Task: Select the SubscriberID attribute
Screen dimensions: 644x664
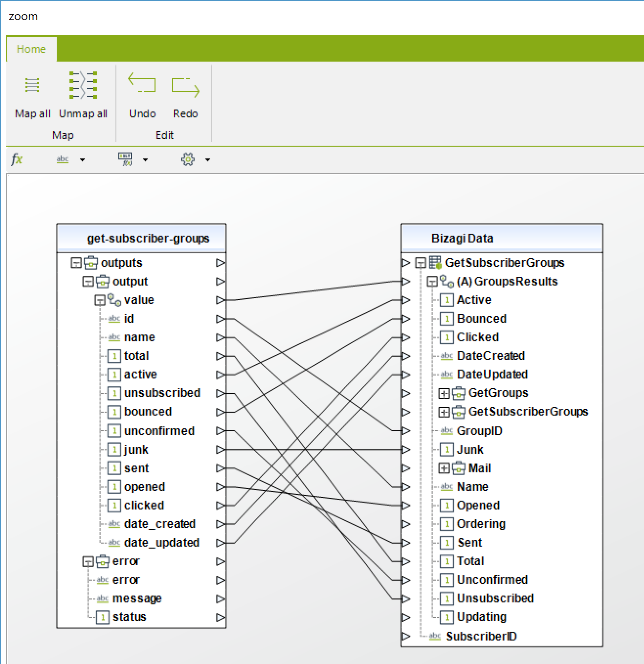Action: click(x=481, y=637)
